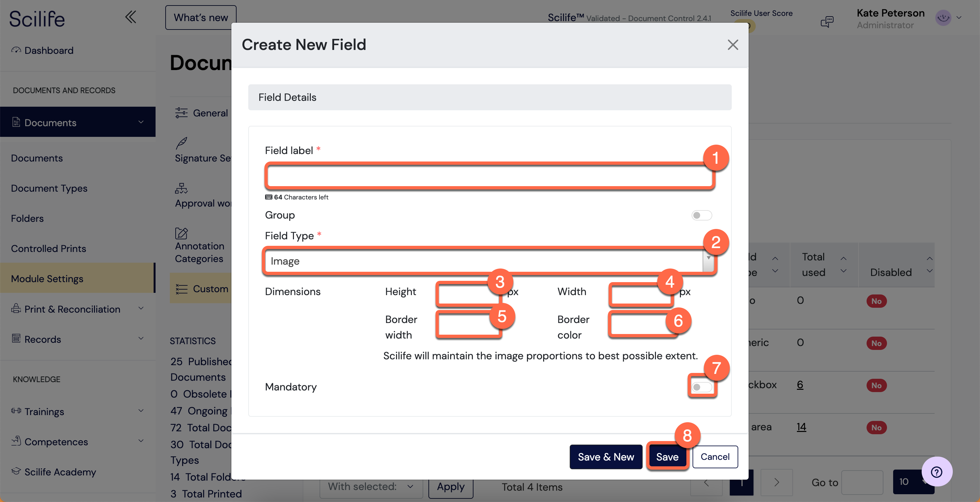Select Controlled Prints menu item

[48, 248]
